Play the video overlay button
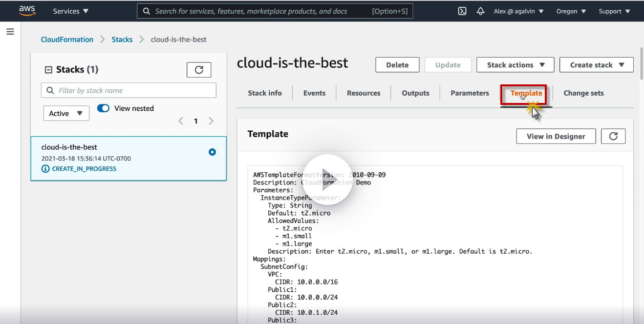Screen dimensions: 644x324 click(x=327, y=180)
